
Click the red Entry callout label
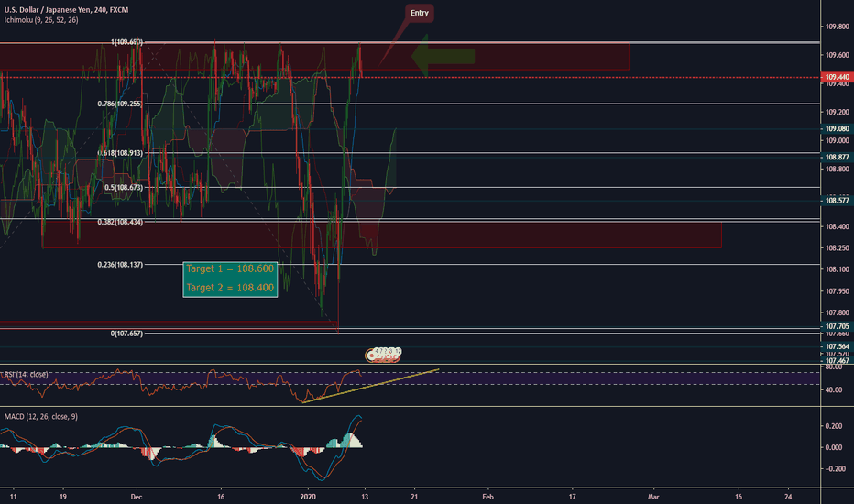pos(419,13)
